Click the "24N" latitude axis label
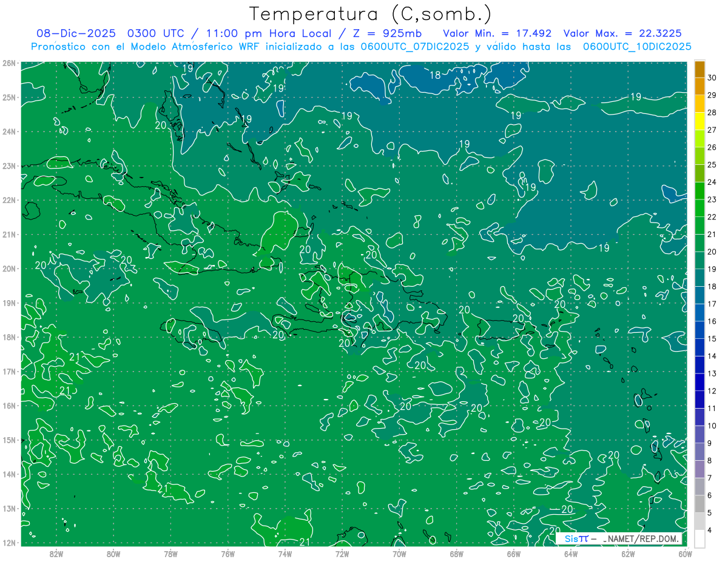 point(8,132)
